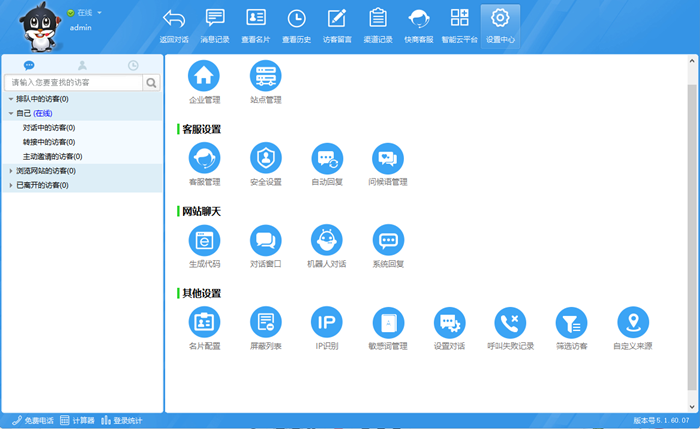Click 登录统计 at the bottom
Image resolution: width=700 pixels, height=429 pixels.
(121, 421)
